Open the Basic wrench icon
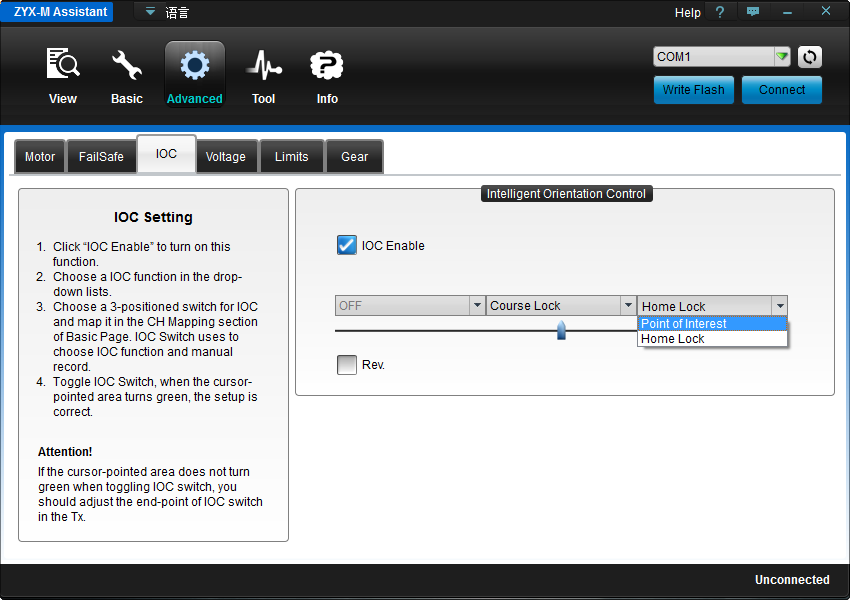The height and width of the screenshot is (600, 850). (126, 65)
